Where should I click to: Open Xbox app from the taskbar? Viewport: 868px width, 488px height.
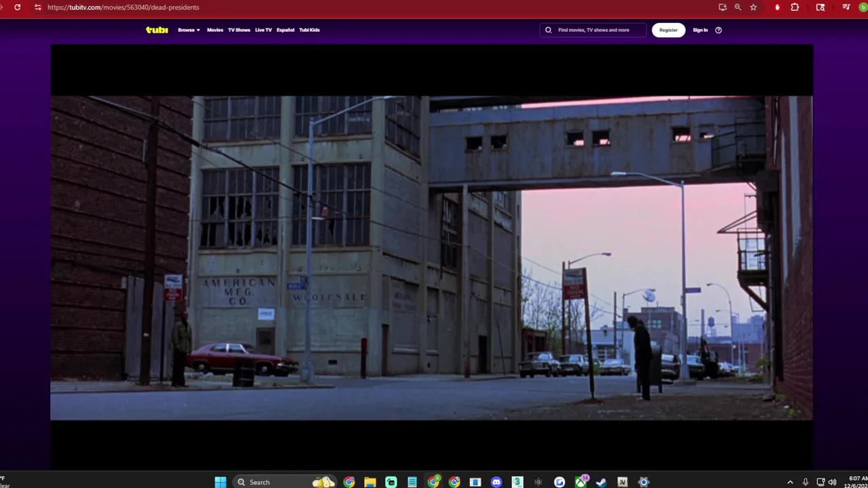pyautogui.click(x=581, y=482)
